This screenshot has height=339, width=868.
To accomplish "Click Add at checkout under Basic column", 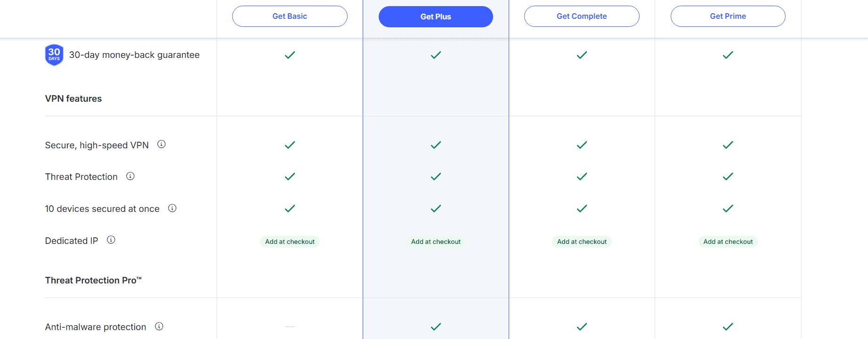I will point(290,242).
